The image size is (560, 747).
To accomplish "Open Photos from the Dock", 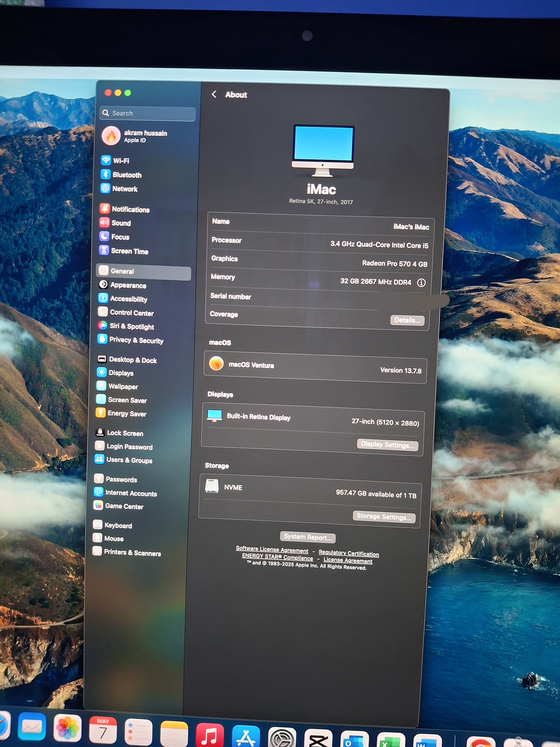I will [x=67, y=728].
